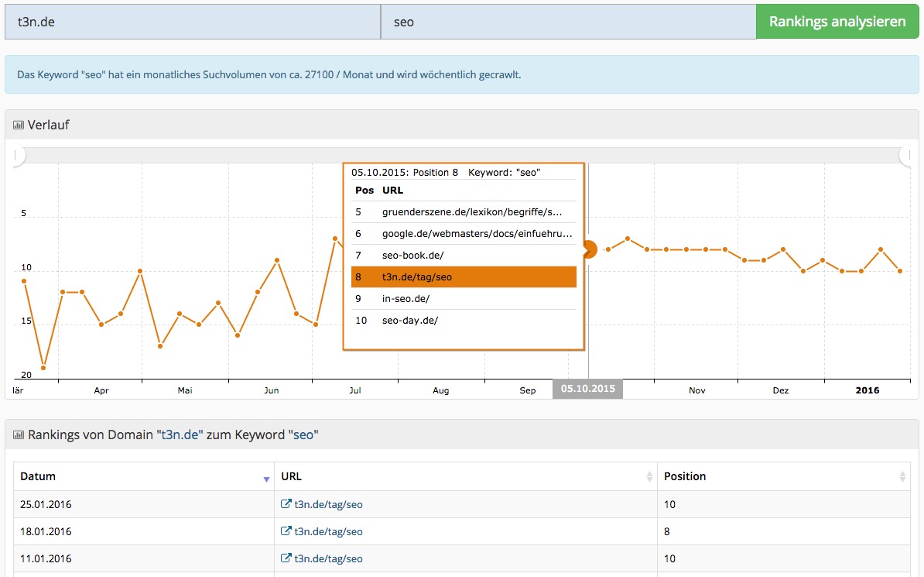This screenshot has height=577, width=924.
Task: Click the "seo-day.de/" entry in the tooltip
Action: point(410,321)
